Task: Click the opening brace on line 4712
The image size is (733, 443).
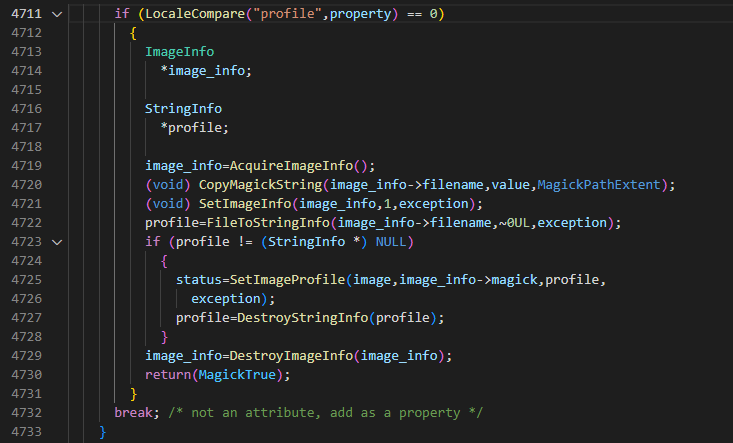Action: coord(133,34)
